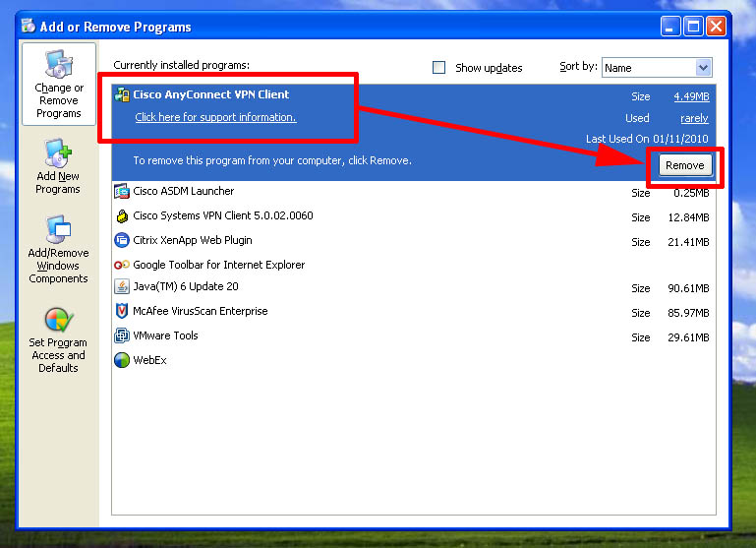Select the WebEx entry text

click(150, 360)
